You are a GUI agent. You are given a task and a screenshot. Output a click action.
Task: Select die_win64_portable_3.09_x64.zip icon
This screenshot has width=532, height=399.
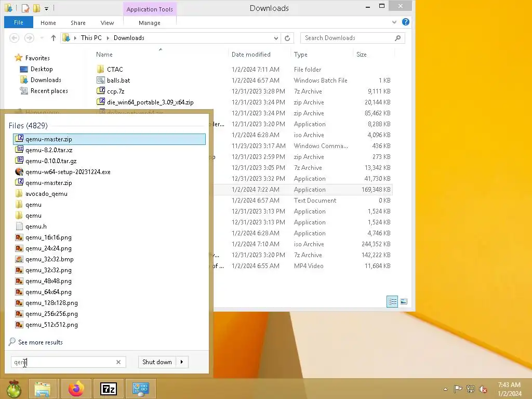coord(100,102)
